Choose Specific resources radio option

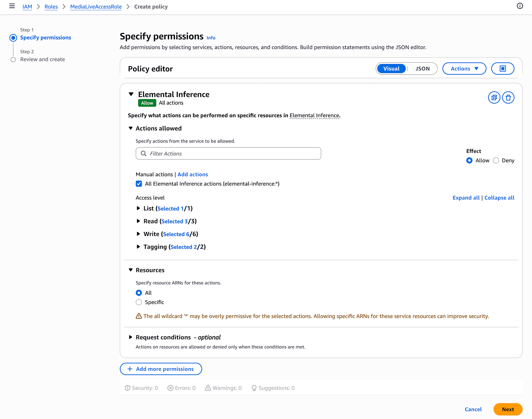(139, 302)
